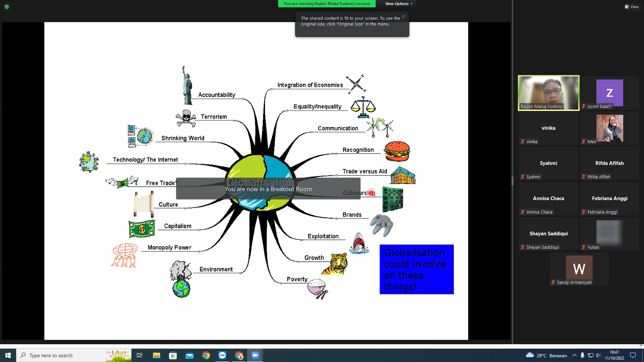Click the green screen-viewing banner
This screenshot has width=644, height=362.
click(x=327, y=4)
